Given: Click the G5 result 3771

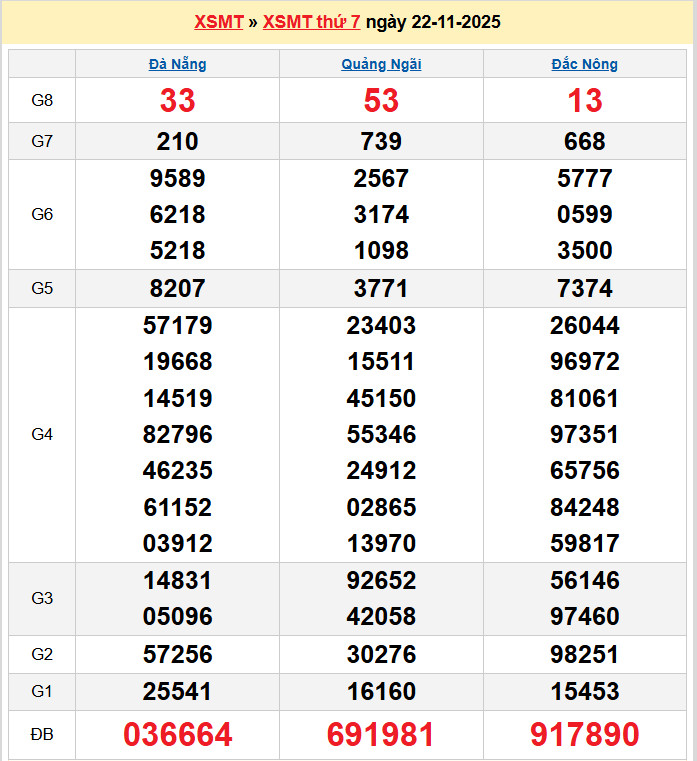Looking at the screenshot, I should coord(381,289).
